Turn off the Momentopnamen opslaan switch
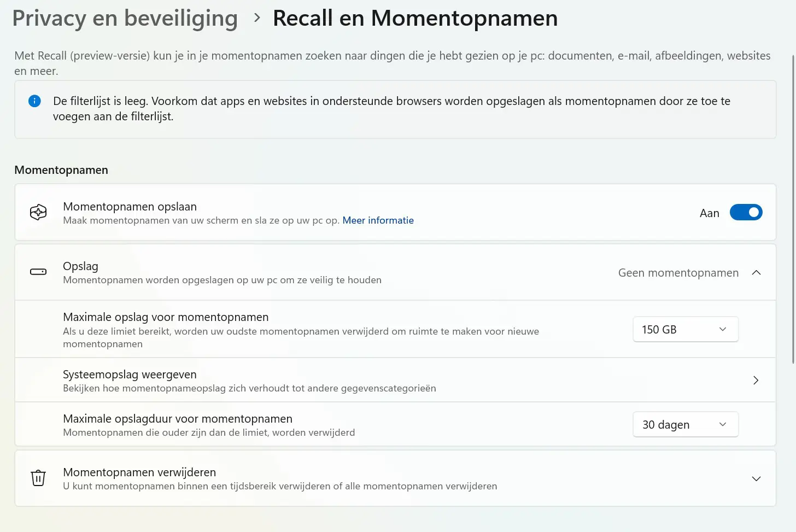This screenshot has height=532, width=796. [x=746, y=212]
